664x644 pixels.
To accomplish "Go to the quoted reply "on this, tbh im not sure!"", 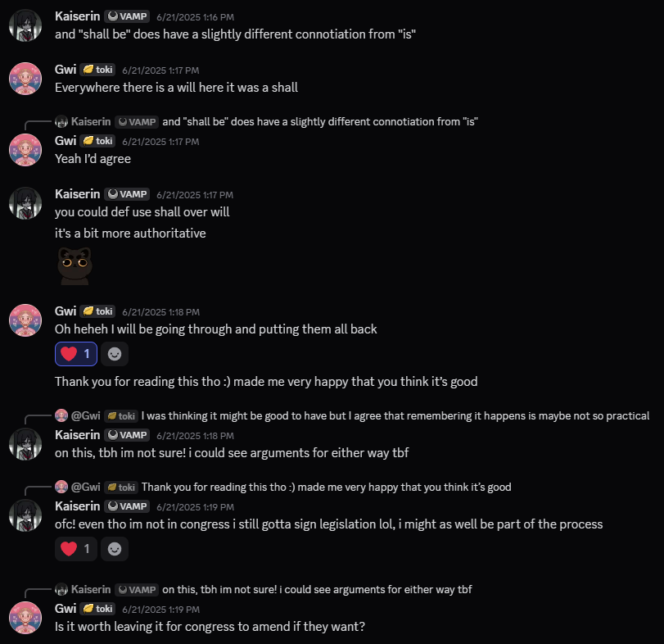I will (317, 589).
